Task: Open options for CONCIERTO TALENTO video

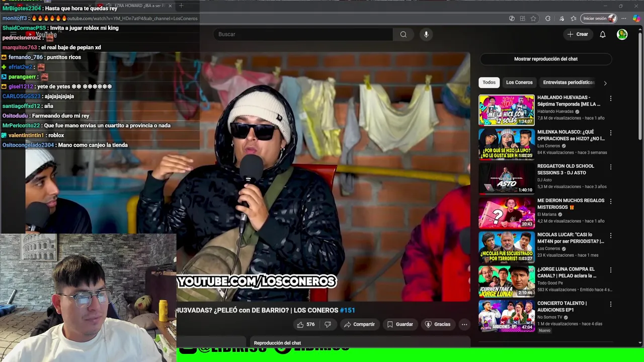Action: point(611,304)
